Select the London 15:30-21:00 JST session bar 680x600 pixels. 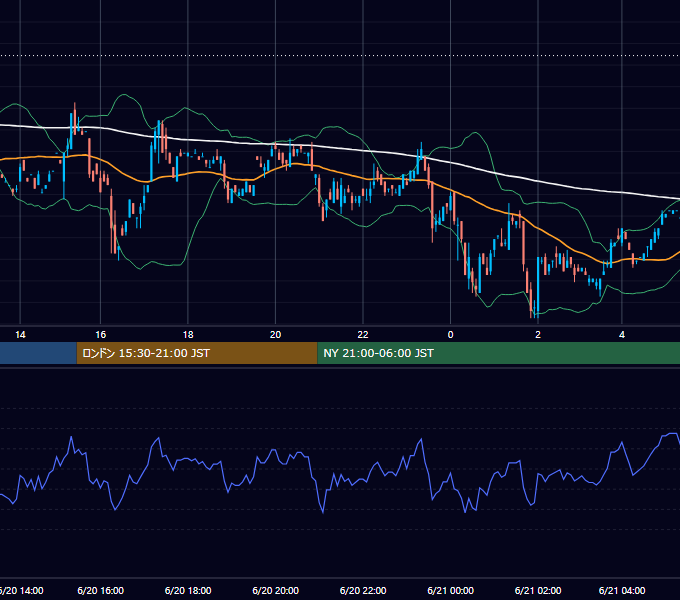coord(197,353)
